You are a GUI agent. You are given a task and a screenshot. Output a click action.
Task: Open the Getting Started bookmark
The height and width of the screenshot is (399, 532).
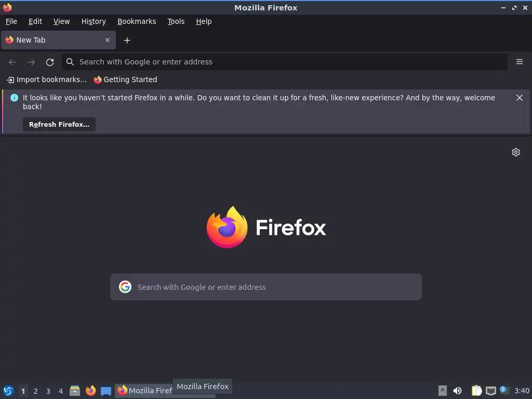pyautogui.click(x=126, y=79)
